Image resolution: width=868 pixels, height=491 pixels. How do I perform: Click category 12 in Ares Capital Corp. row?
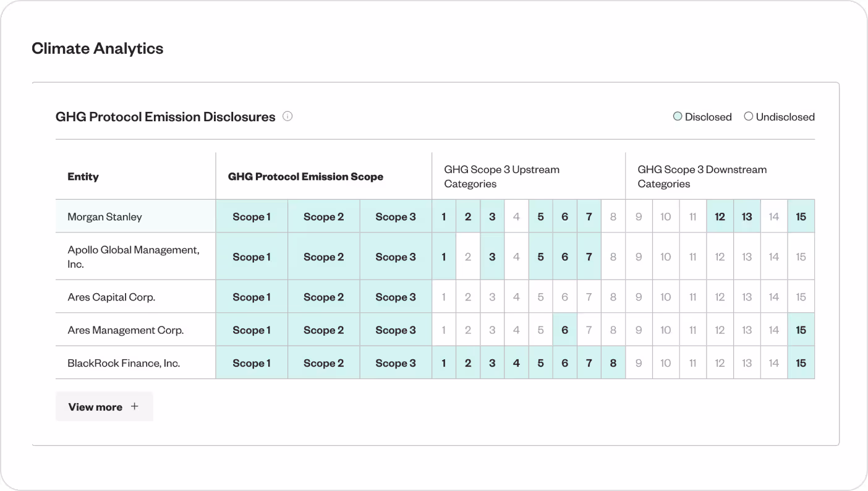click(720, 297)
